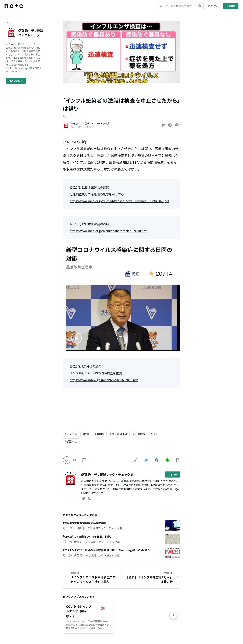
Task: Copy article link with chain icon
Action: point(135,460)
